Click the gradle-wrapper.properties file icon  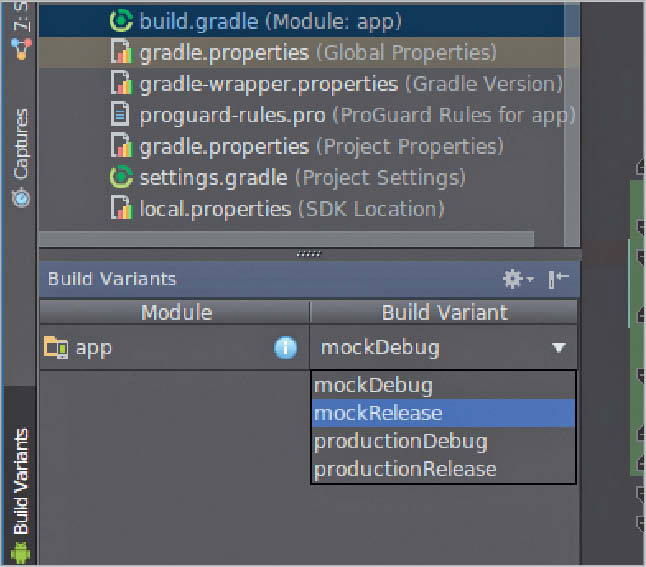coord(122,84)
